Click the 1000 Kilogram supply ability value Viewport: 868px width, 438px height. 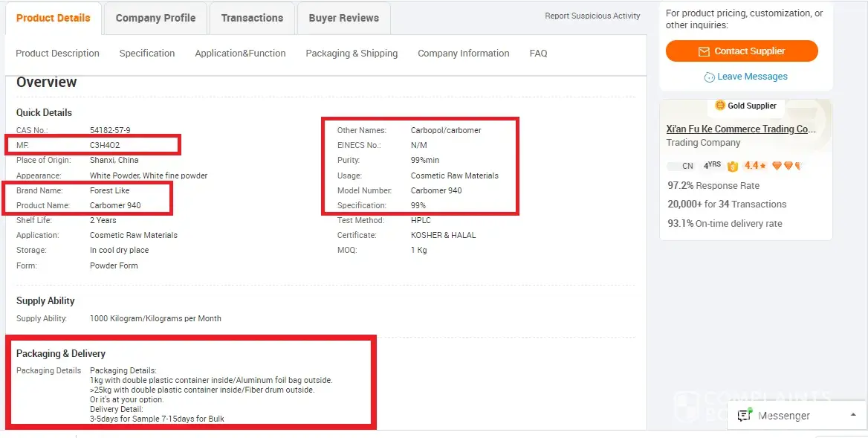pos(155,318)
